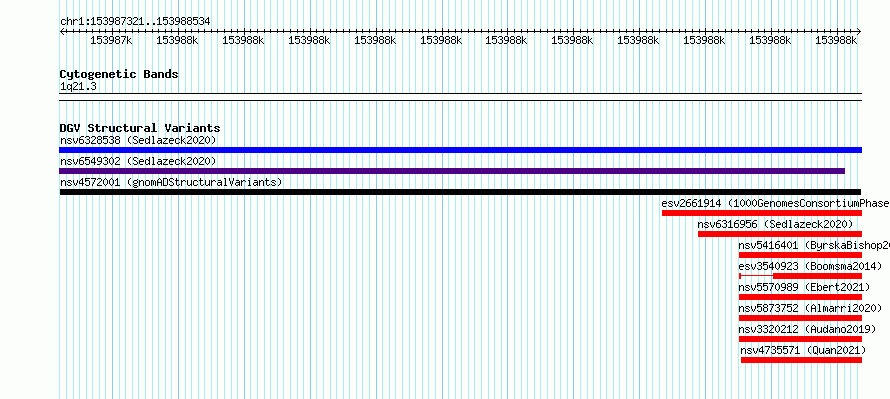The image size is (890, 399).
Task: Open nsv5570989 (Ebert2021) label
Action: point(805,287)
